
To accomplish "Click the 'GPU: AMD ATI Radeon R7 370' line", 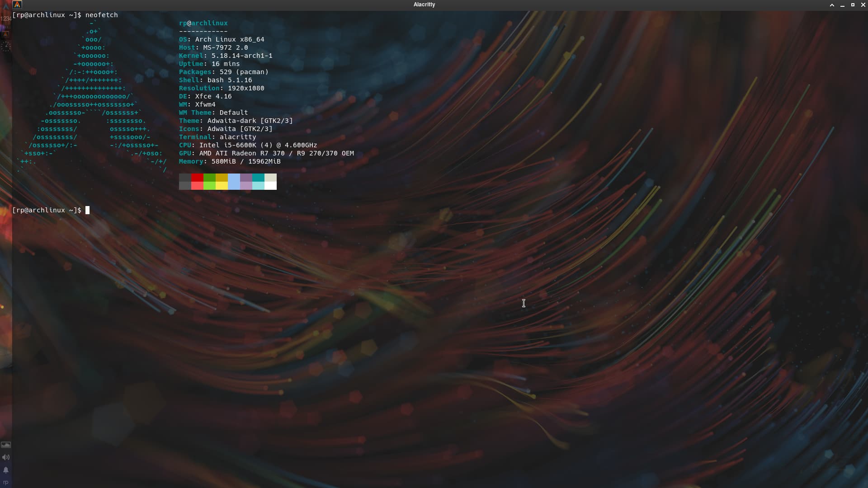I will pos(266,153).
